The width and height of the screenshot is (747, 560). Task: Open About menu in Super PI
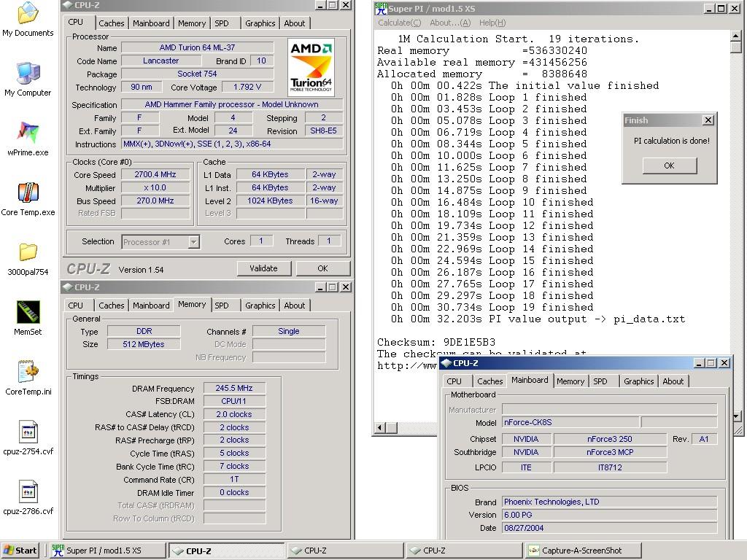point(449,23)
